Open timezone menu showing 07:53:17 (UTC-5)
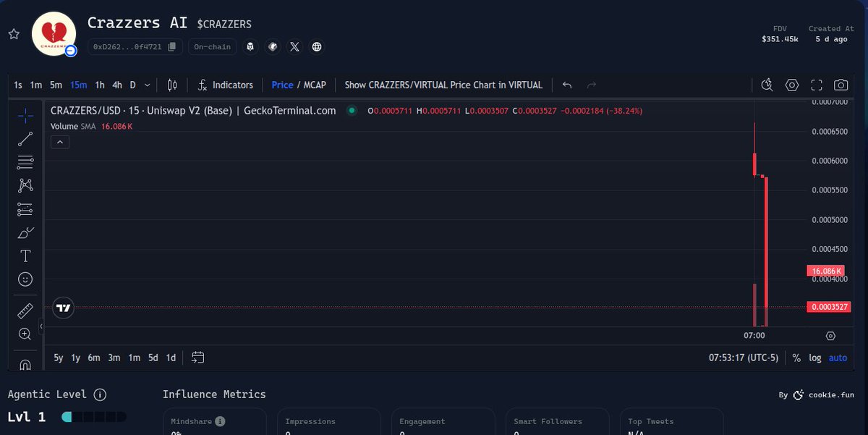 pyautogui.click(x=743, y=358)
